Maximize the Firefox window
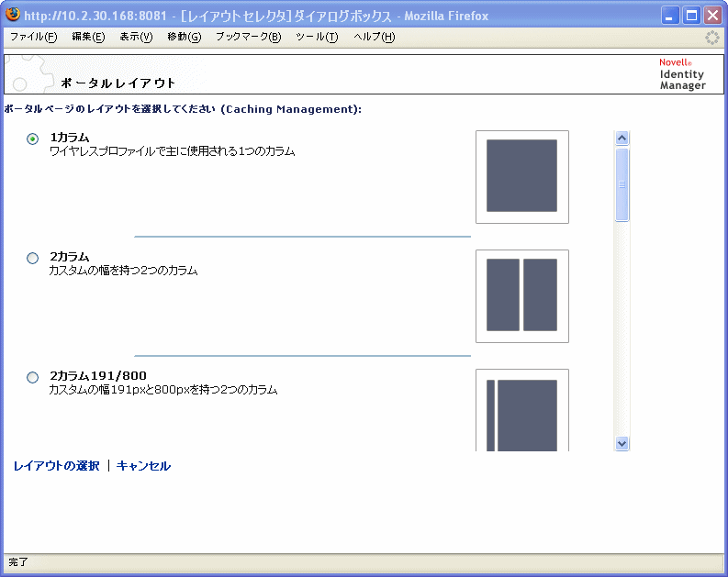Screen dimensions: 728x577 coord(691,16)
